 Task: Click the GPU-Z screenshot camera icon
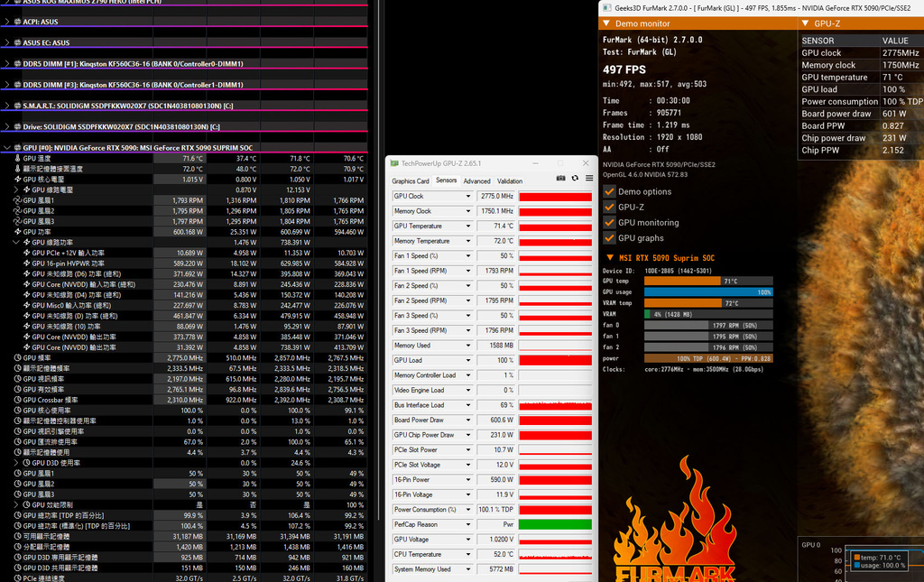click(560, 178)
